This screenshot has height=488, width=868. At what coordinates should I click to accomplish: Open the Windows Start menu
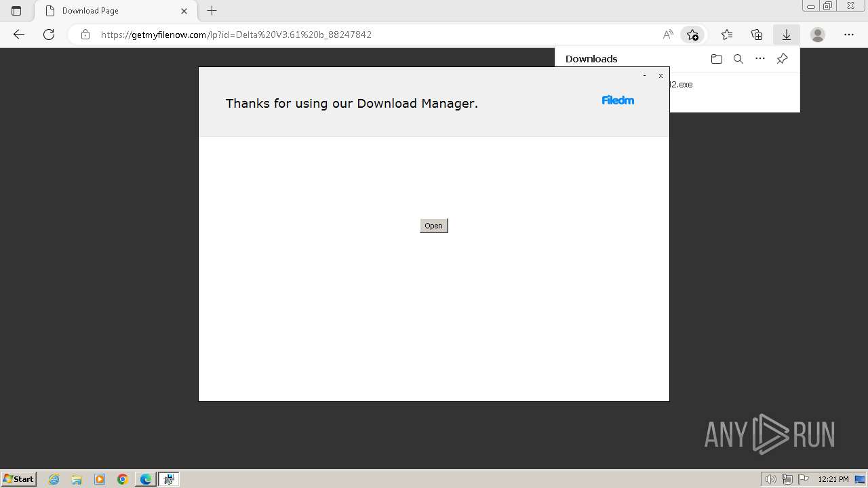click(18, 479)
